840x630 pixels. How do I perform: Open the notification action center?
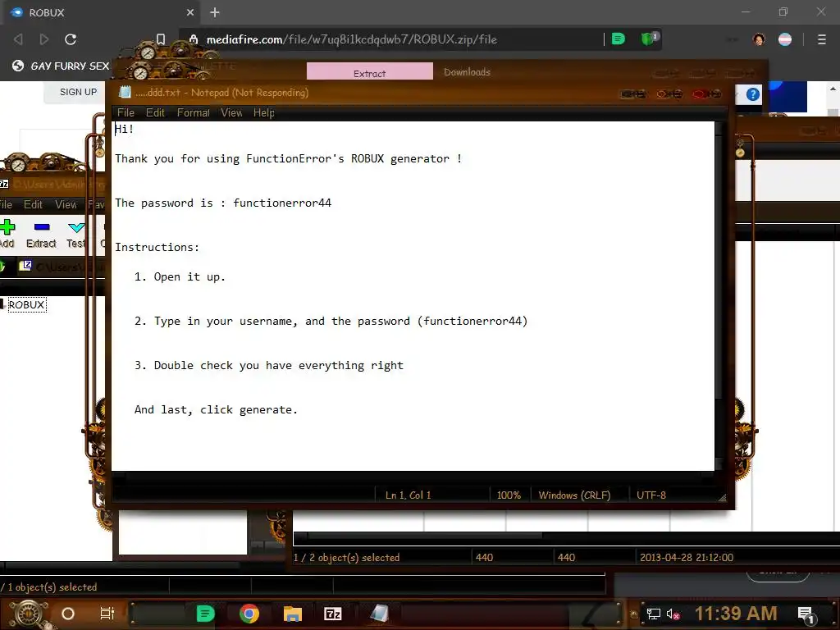(806, 614)
